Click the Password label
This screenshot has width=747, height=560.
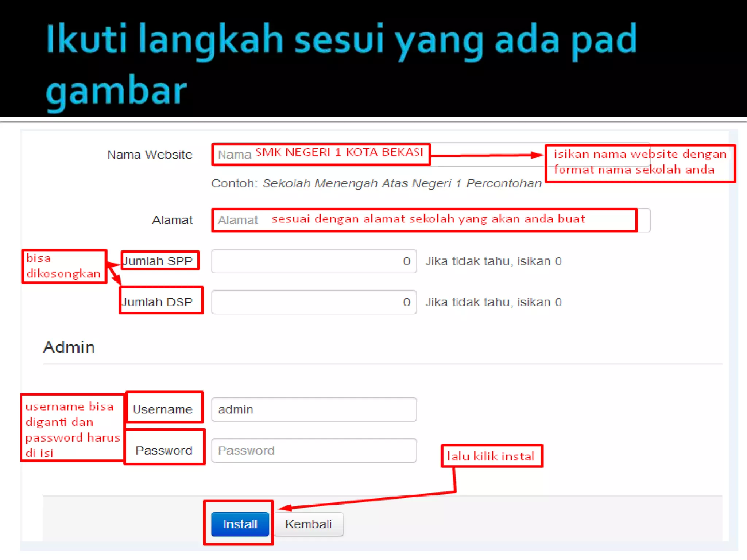pyautogui.click(x=164, y=451)
